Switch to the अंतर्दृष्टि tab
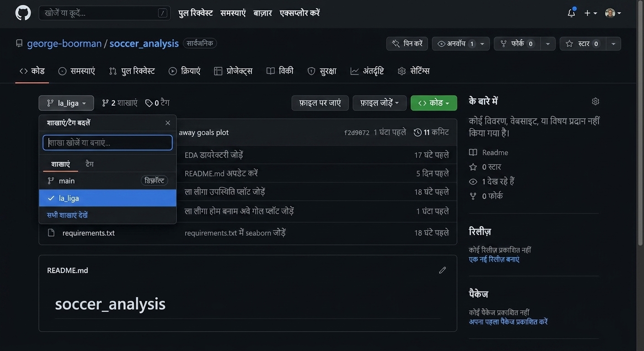Screen dimensions: 644x351 pyautogui.click(x=367, y=71)
